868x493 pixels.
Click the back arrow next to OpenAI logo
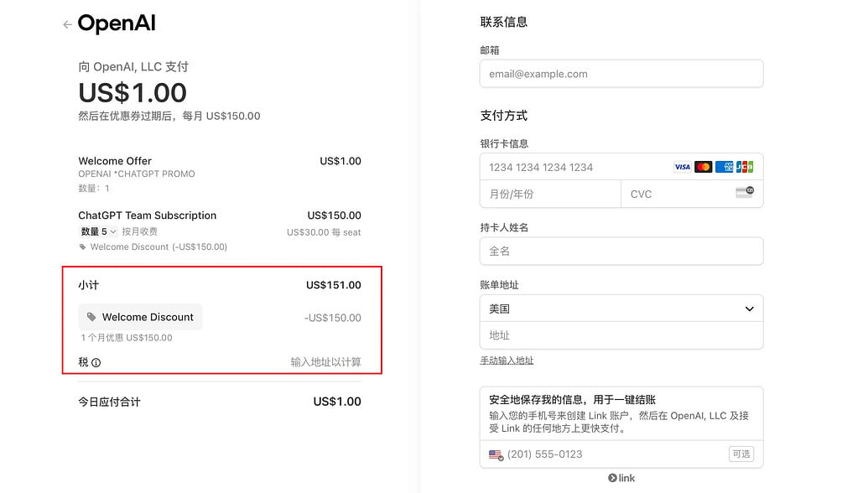click(x=66, y=24)
